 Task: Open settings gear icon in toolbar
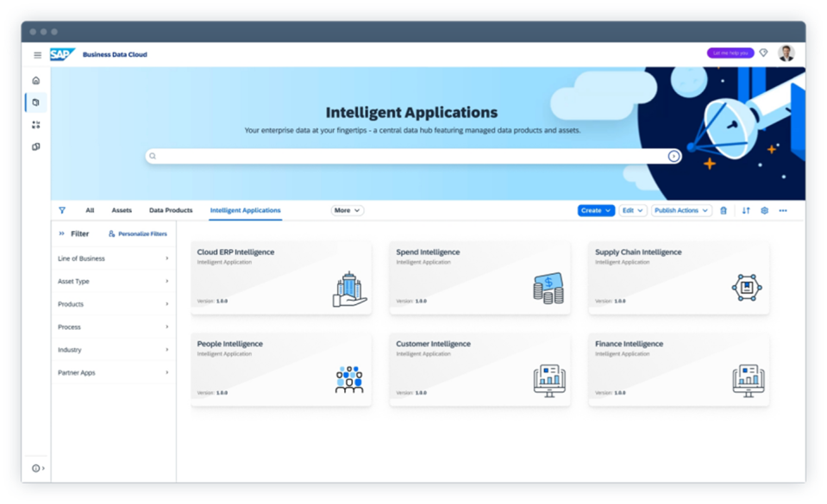point(764,210)
